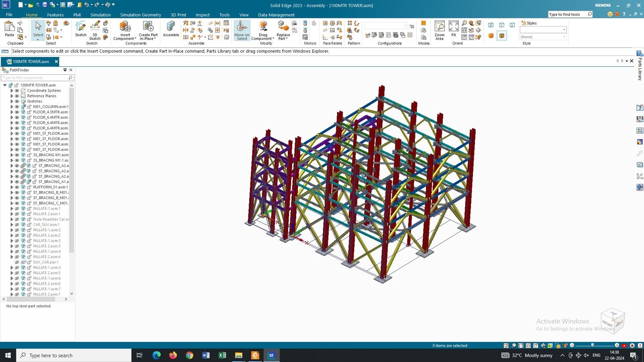Click the YouTube icon in status bar
This screenshot has width=644, height=362.
pos(624,346)
